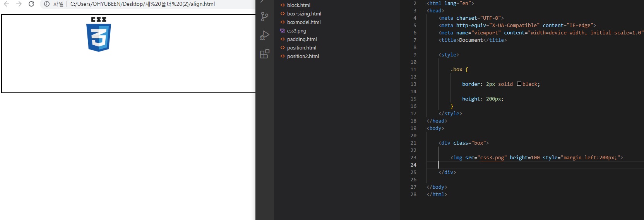Click the css3.png link in img tag
The image size is (644, 220).
point(492,157)
